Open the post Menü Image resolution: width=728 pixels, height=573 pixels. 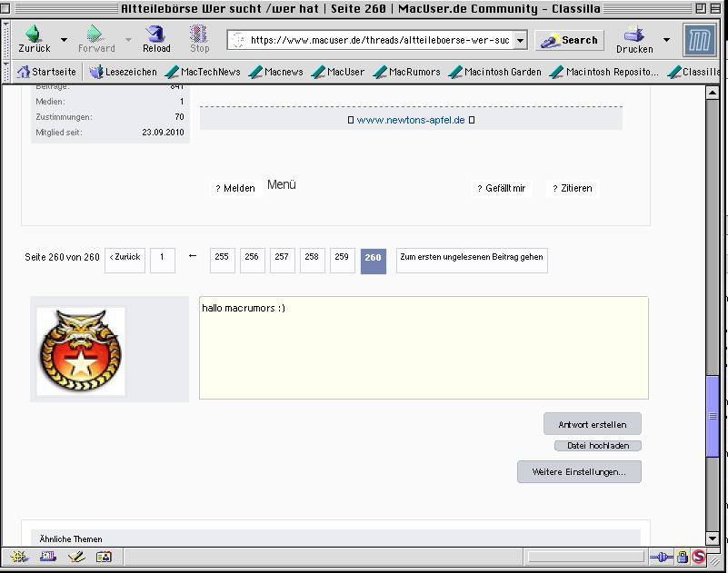tap(282, 184)
